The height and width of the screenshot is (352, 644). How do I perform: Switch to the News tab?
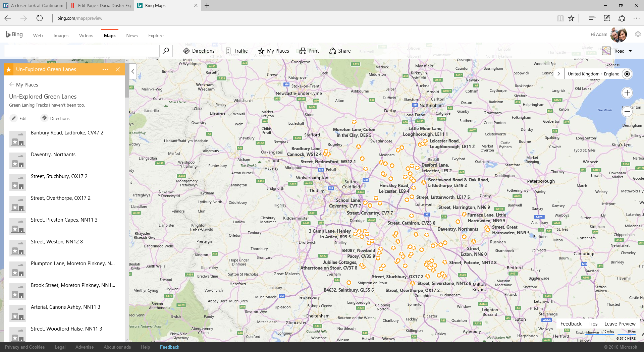[132, 36]
